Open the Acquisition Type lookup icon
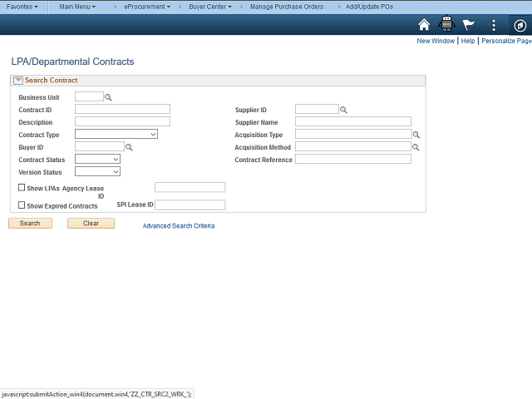Viewport: 532px width, 399px height. [x=416, y=135]
